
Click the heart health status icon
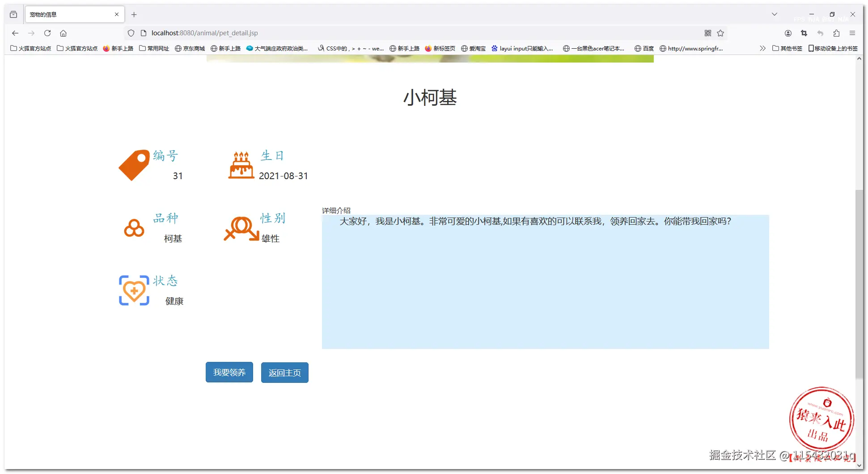point(134,290)
